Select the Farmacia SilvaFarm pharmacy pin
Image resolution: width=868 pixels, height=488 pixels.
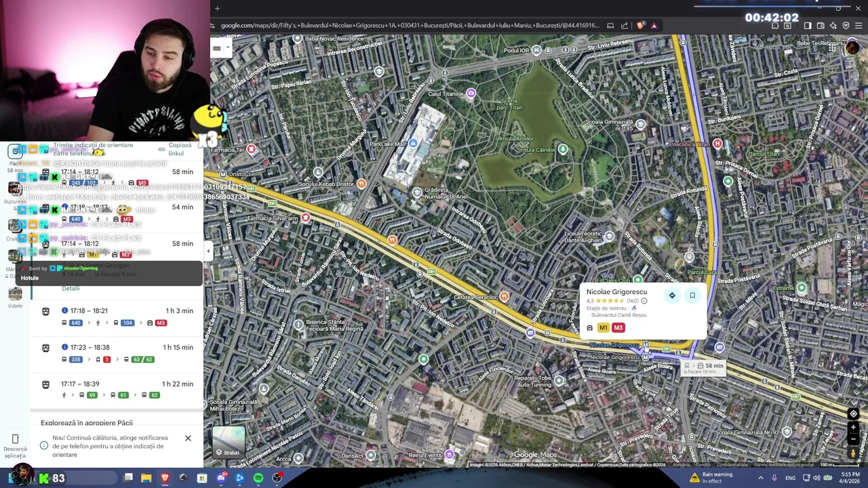[x=305, y=218]
